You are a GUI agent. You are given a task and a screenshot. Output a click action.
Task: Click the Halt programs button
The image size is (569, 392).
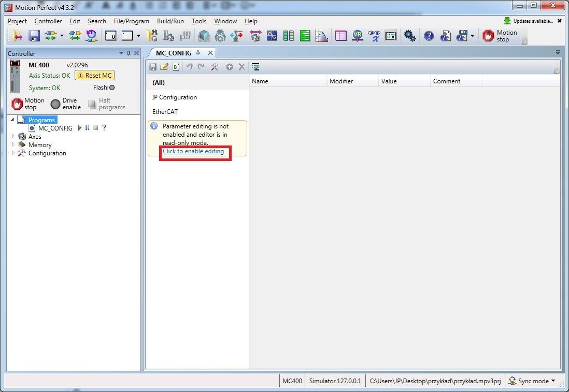click(x=107, y=104)
